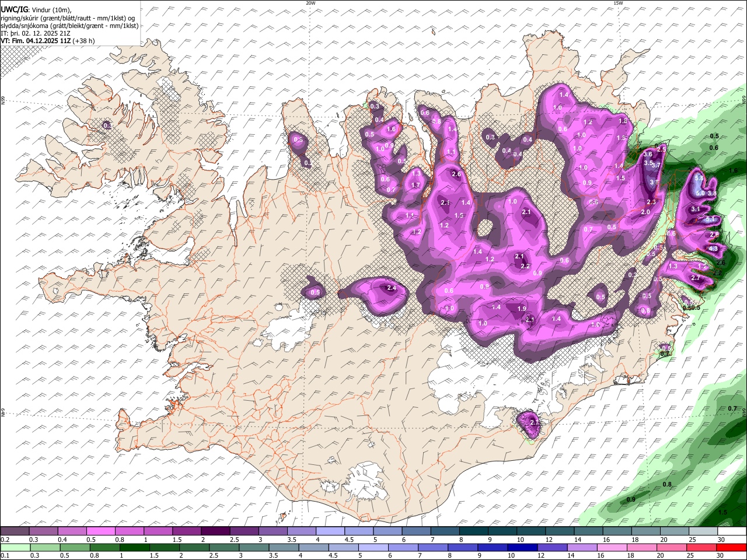Click the dark blue 10 swatch in lower legend row
This screenshot has height=560, width=747.
(x=522, y=548)
